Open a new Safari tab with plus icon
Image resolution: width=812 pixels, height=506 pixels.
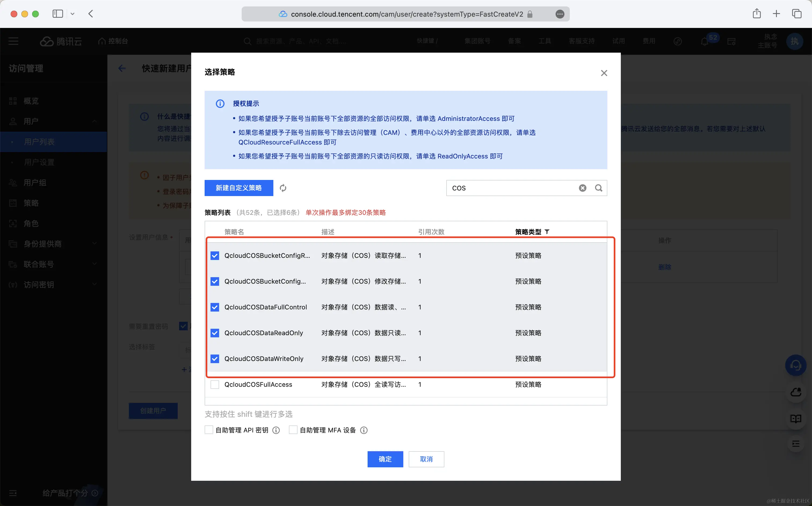777,14
